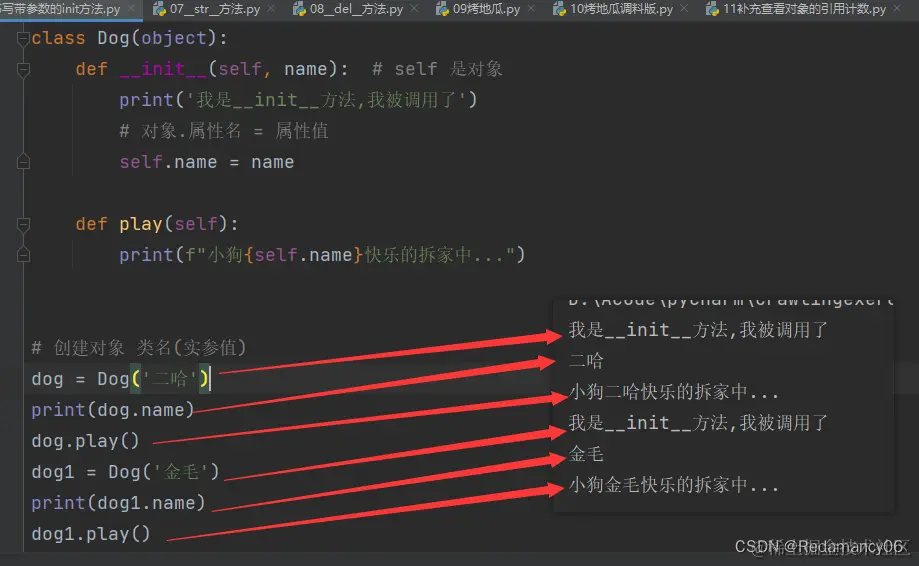Click first output '我是__init__方法,我被调用了'

698,330
